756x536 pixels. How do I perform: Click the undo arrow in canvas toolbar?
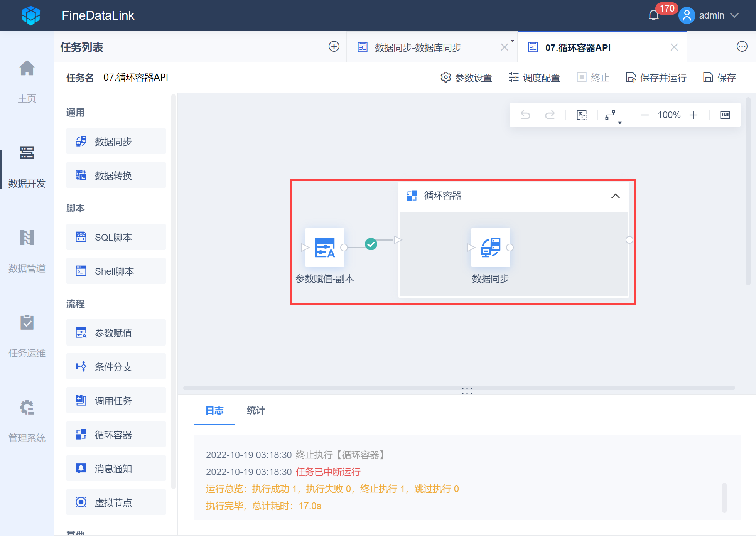(525, 115)
